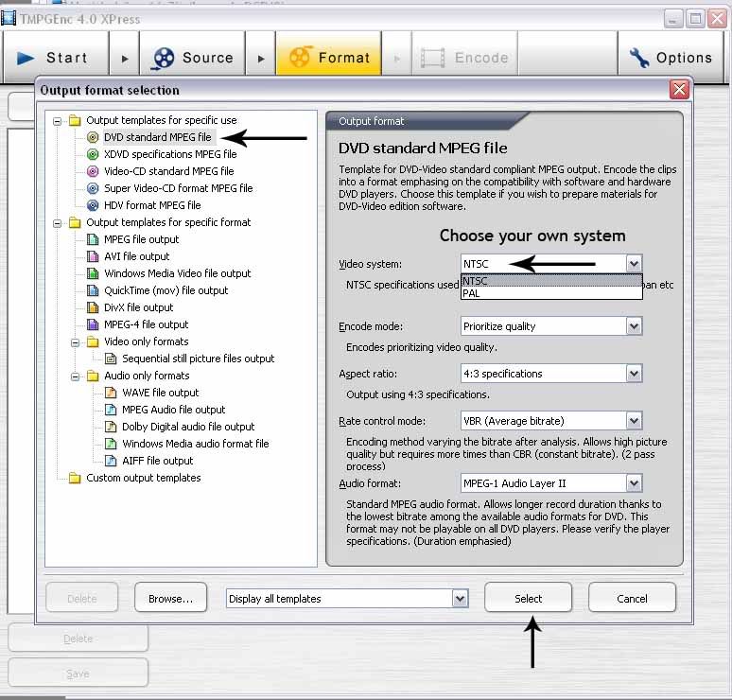Click the Windows Media Video output icon
Viewport: 732px width, 700px height.
click(x=93, y=273)
